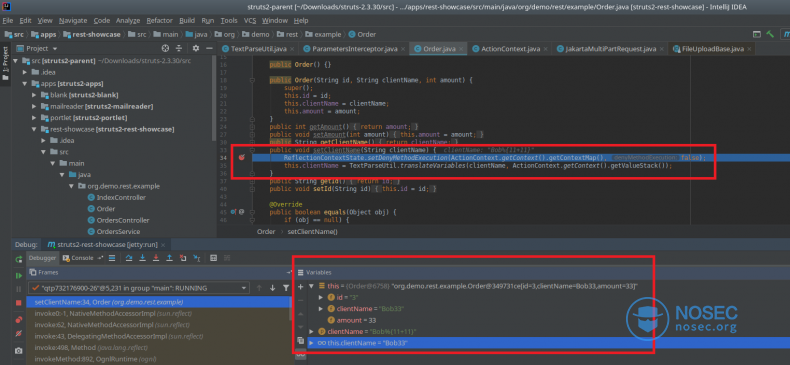Resume program with the green play icon

pos(19,276)
